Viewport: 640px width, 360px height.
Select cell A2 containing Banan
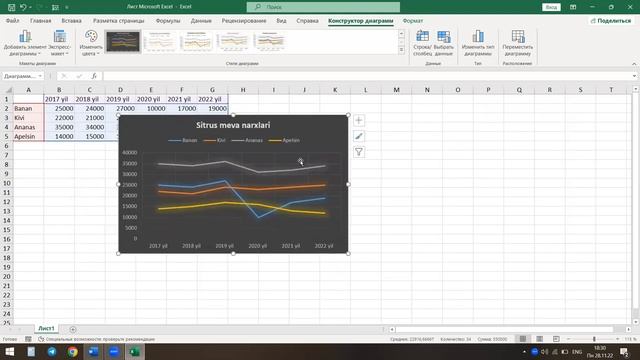click(x=29, y=109)
